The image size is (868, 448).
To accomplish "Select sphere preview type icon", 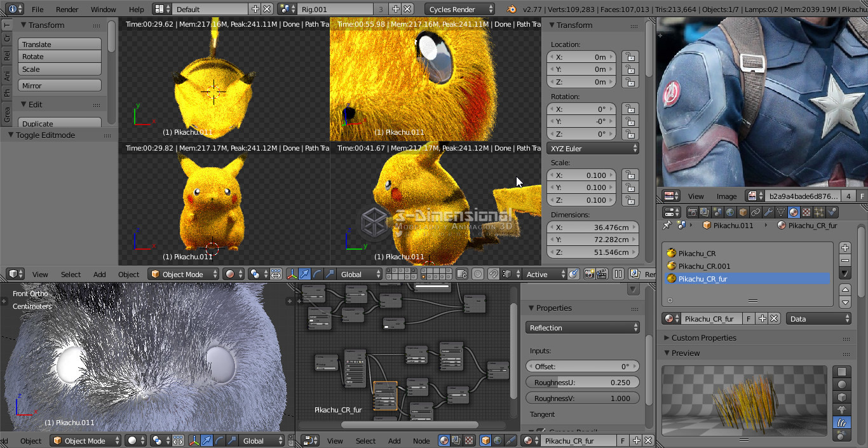I will [842, 384].
